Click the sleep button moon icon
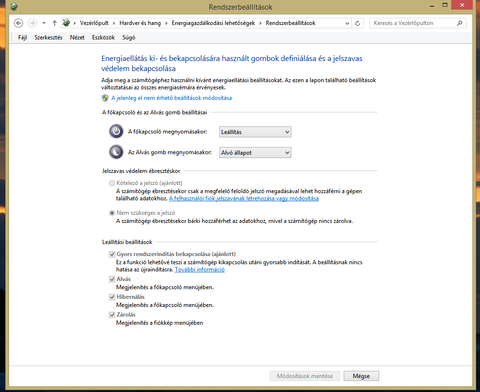 click(x=116, y=152)
